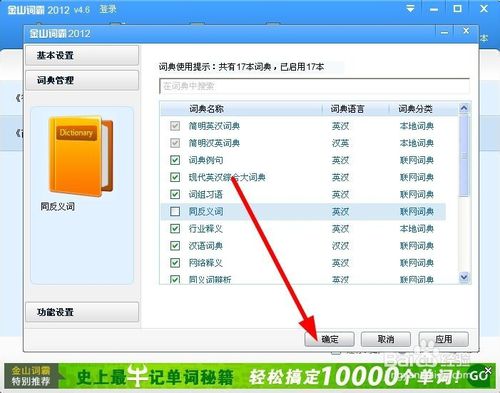
Task: Click the orange Dictionary book icon
Action: click(81, 156)
